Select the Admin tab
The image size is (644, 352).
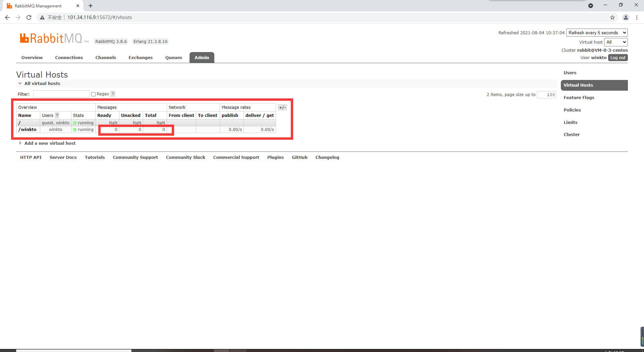tap(202, 57)
